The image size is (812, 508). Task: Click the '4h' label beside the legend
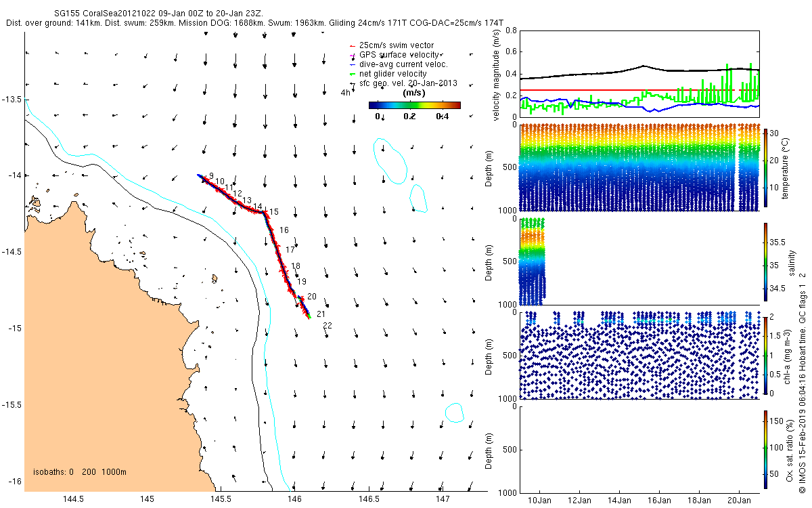click(345, 93)
